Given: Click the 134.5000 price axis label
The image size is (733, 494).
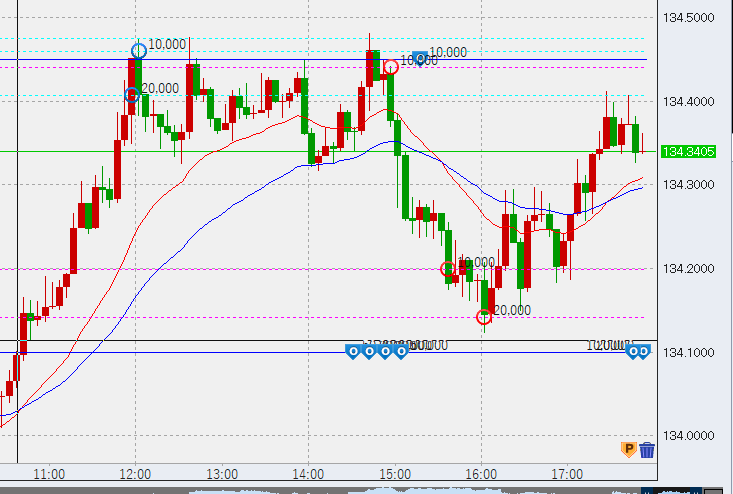Looking at the screenshot, I should [x=691, y=17].
